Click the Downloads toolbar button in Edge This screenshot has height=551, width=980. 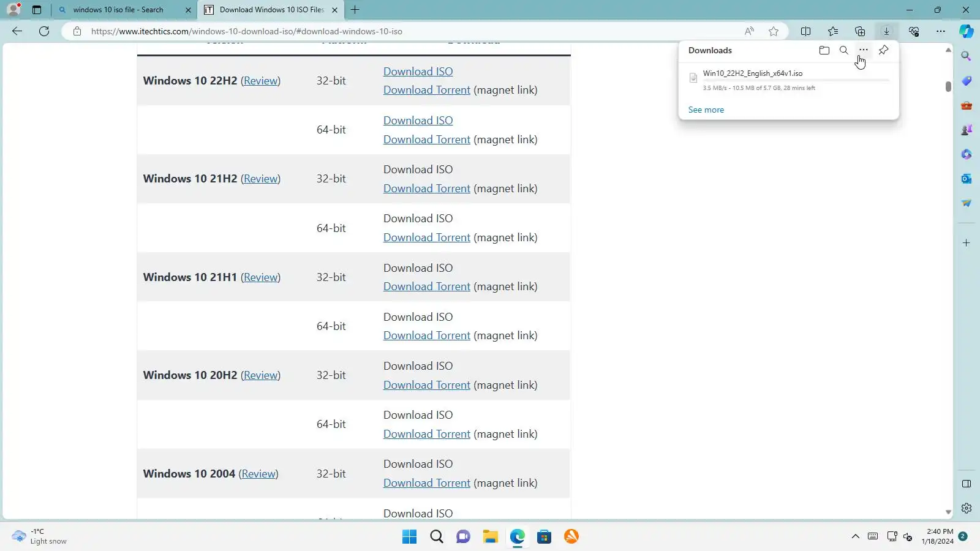coord(886,31)
